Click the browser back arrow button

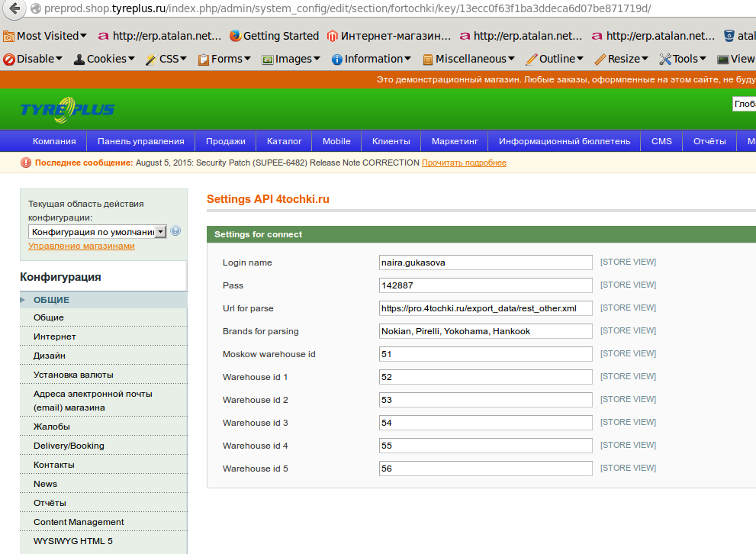tap(14, 8)
